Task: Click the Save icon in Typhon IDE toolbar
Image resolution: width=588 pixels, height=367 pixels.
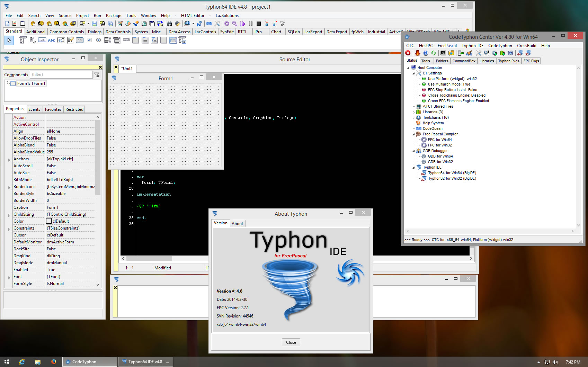Action: (94, 24)
